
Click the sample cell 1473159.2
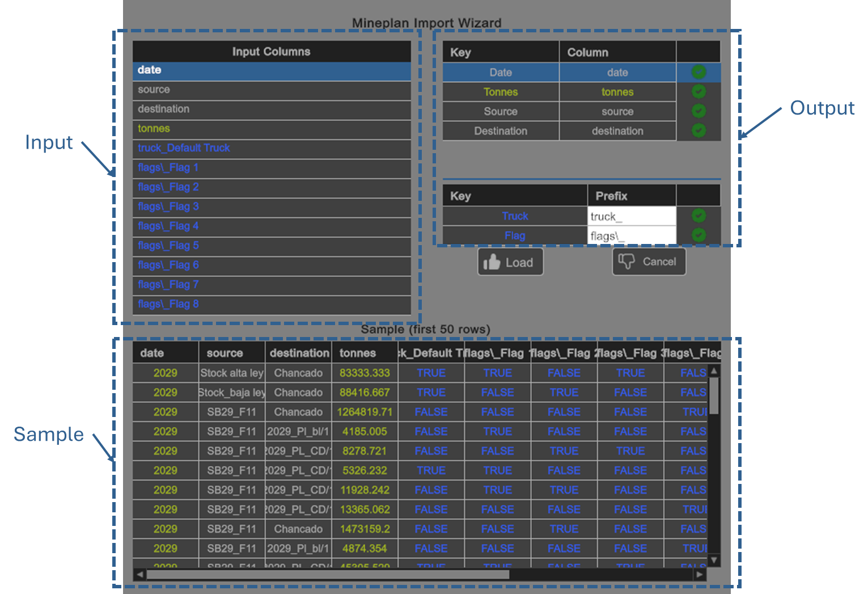(x=365, y=529)
